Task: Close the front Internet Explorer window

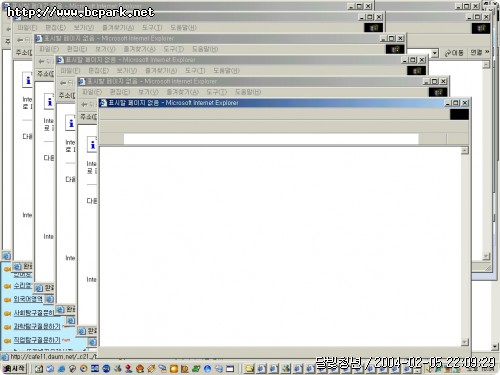Action: [x=465, y=103]
